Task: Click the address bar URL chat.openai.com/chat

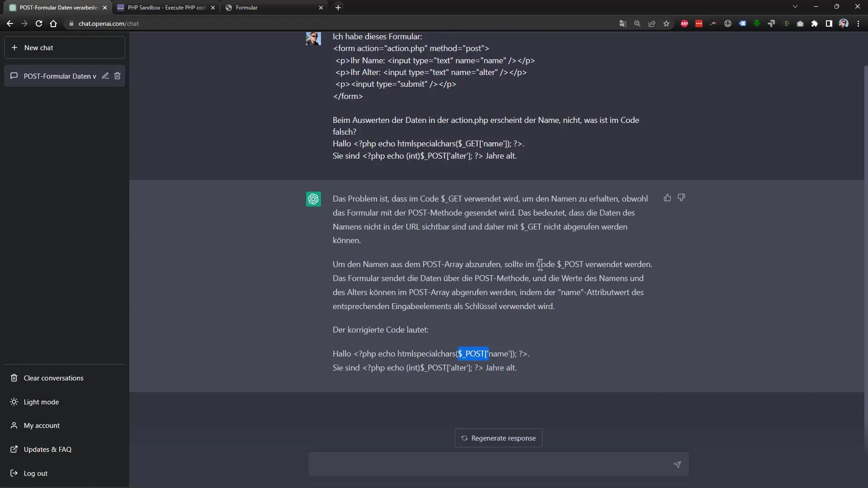Action: (108, 23)
